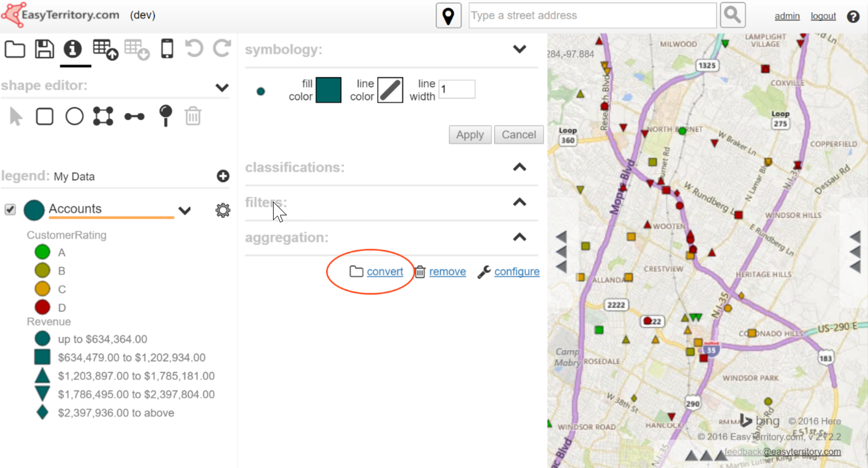Open Accounts layer gear settings
The image size is (868, 468).
[222, 210]
